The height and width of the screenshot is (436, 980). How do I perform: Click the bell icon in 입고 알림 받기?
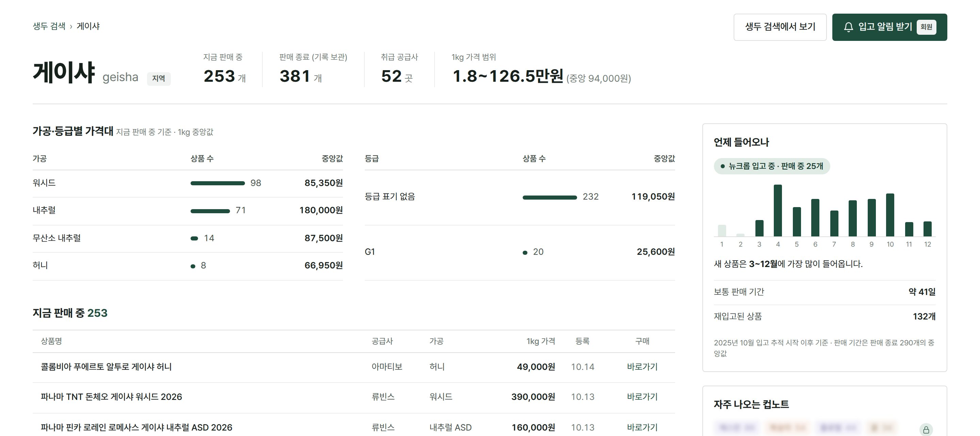point(848,27)
